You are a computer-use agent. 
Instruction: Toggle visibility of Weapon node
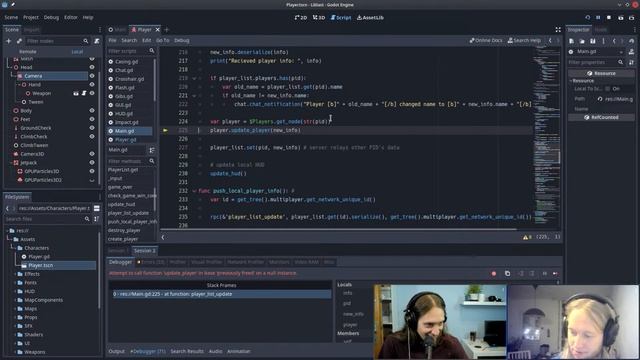pyautogui.click(x=92, y=93)
